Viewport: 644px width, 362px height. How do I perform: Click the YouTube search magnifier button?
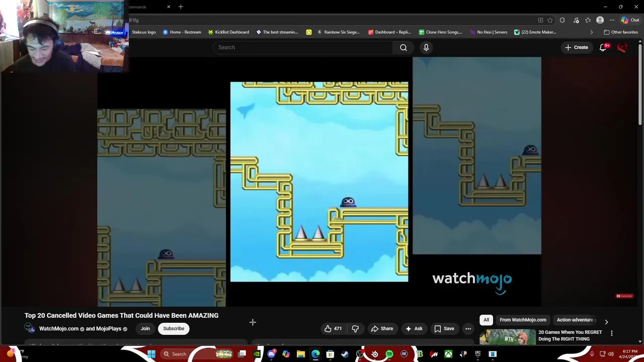click(404, 47)
